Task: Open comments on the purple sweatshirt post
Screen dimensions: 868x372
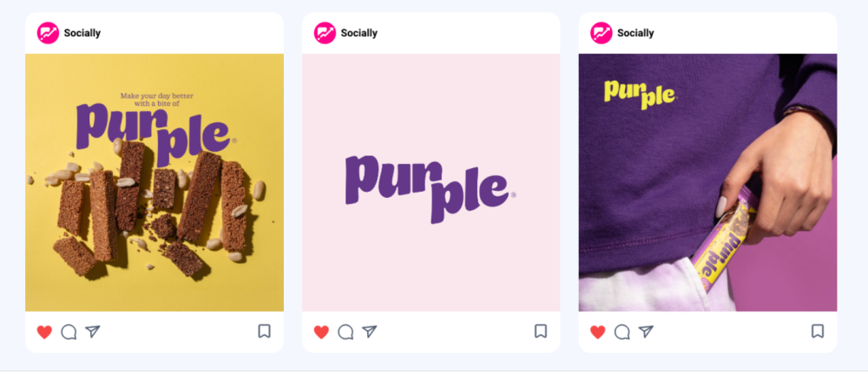Action: [x=622, y=331]
